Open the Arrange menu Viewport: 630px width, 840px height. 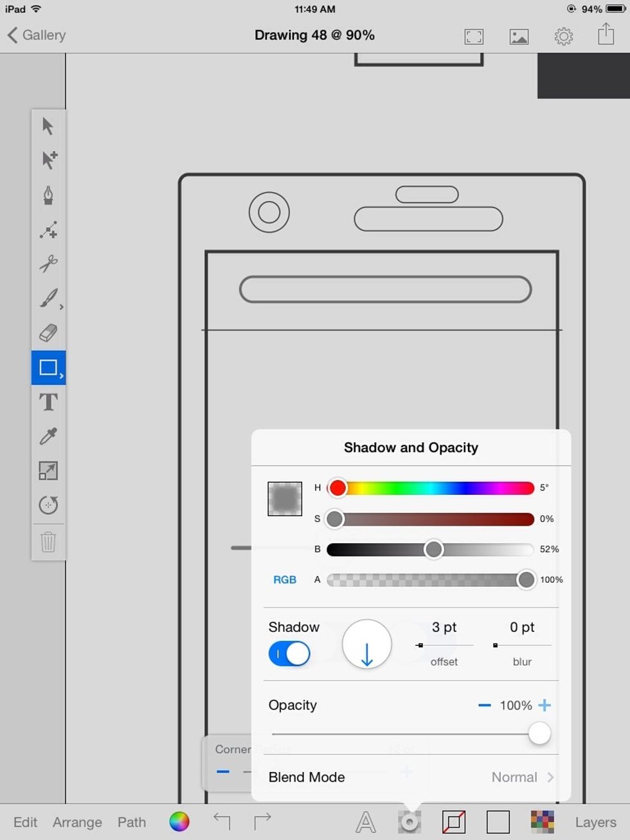click(77, 822)
